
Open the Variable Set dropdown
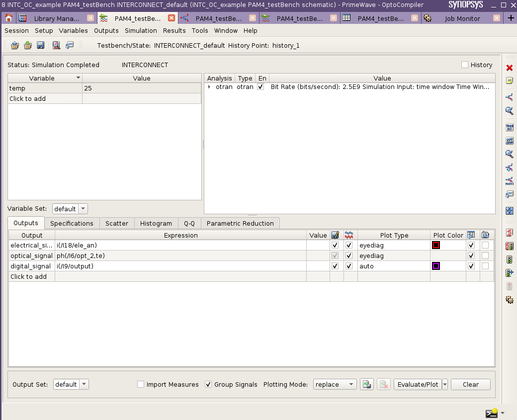click(70, 209)
